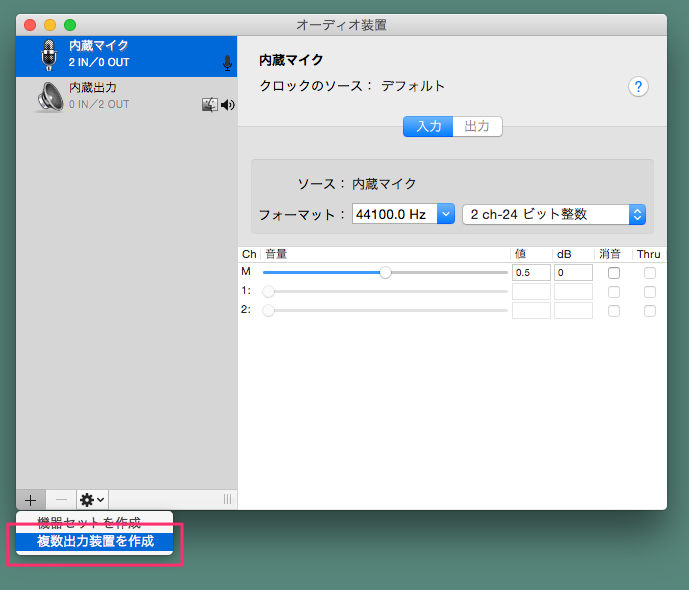
Task: Toggle 消音 checkbox for channel 1
Action: (x=614, y=292)
